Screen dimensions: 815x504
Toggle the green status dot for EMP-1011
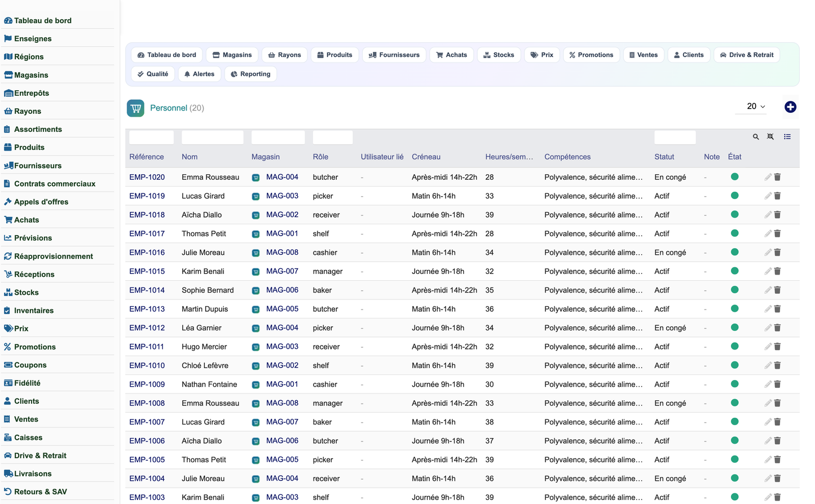(734, 346)
